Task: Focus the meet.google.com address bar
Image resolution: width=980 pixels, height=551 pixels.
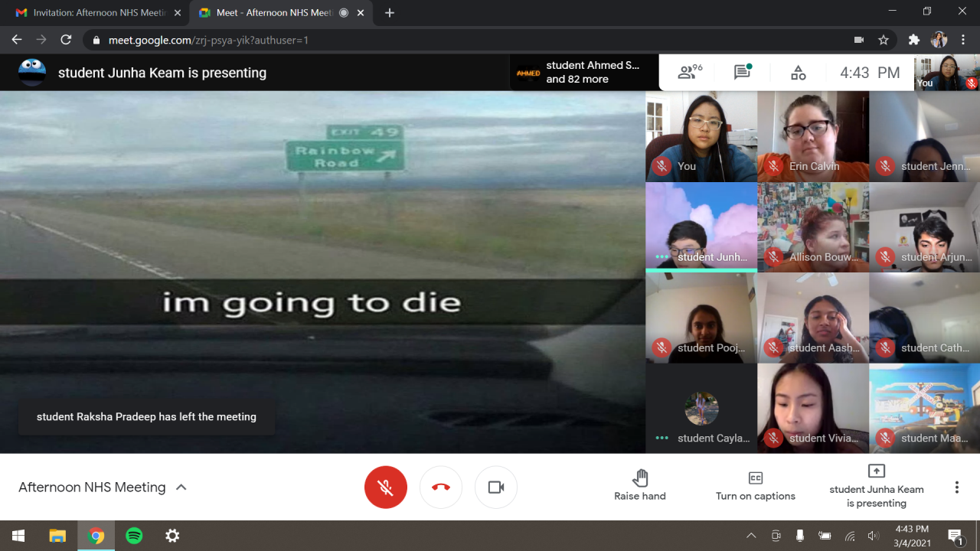Action: (x=208, y=40)
